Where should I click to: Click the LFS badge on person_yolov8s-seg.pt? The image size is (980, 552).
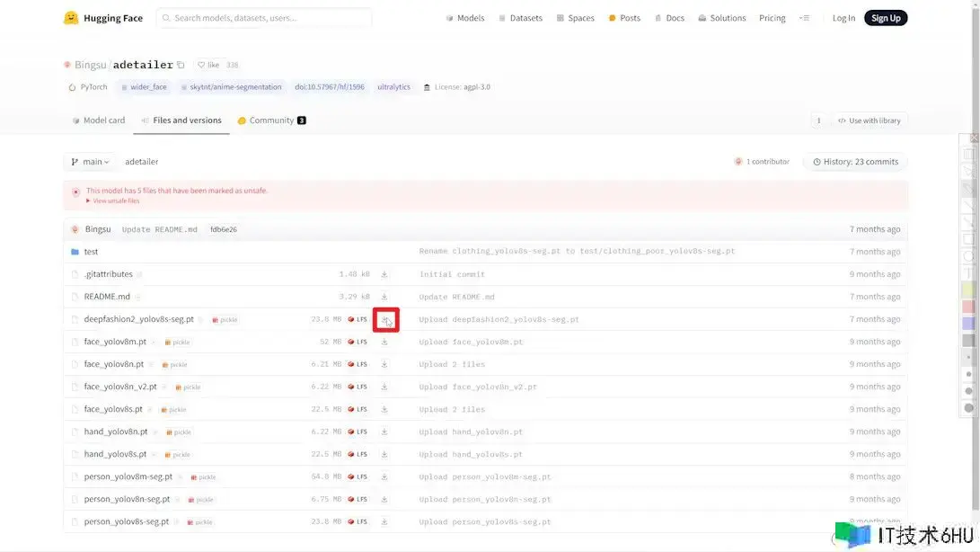(x=358, y=522)
